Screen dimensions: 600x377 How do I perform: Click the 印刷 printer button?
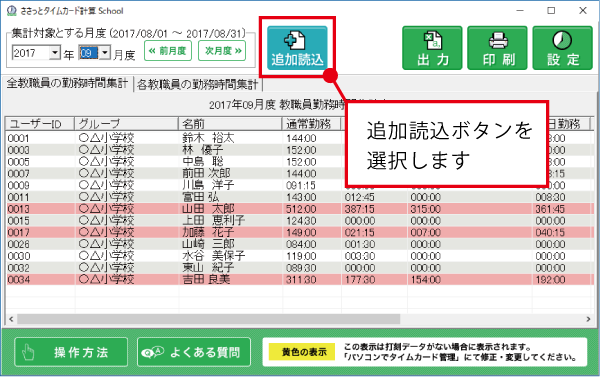tap(497, 48)
